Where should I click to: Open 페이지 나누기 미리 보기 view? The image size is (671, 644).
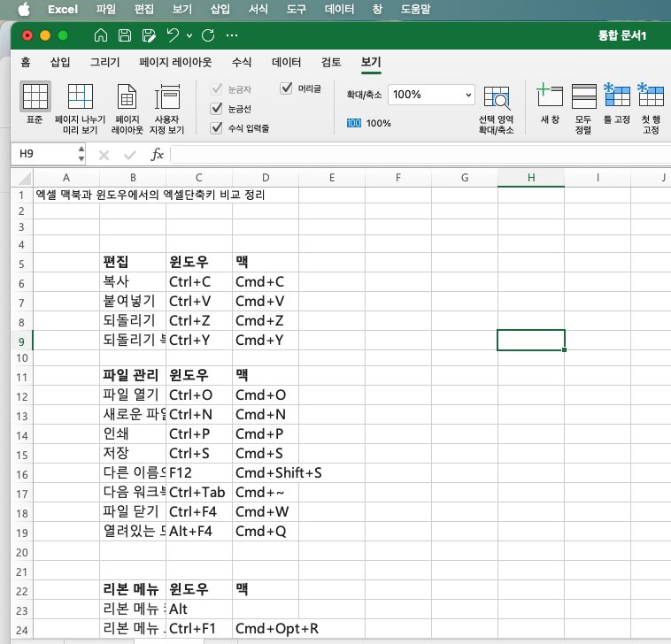80,108
